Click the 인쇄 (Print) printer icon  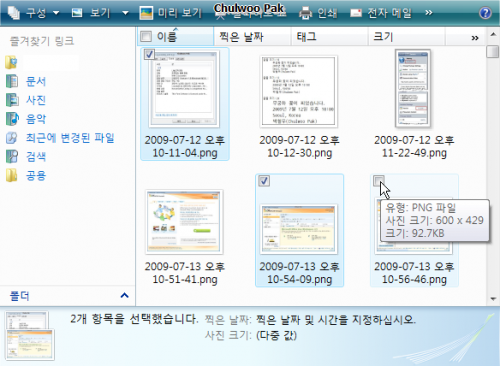[x=305, y=13]
